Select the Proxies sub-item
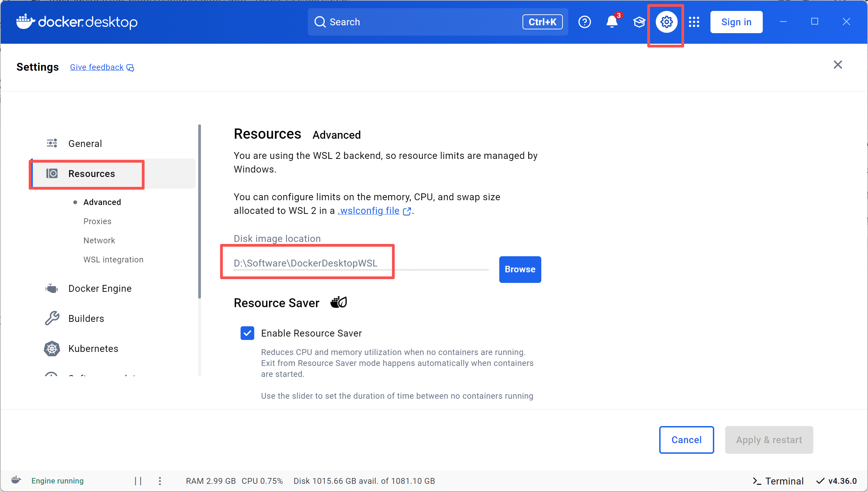The width and height of the screenshot is (868, 492). (x=97, y=221)
